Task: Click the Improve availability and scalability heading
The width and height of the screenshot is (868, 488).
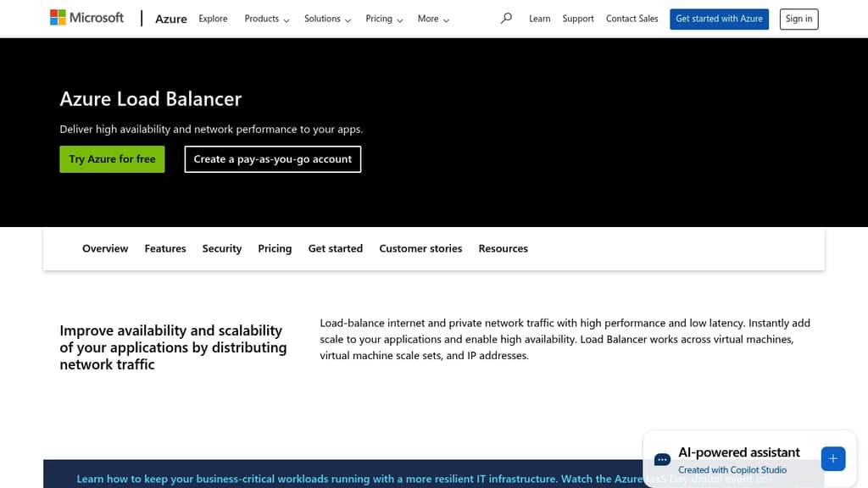Action: coord(173,347)
